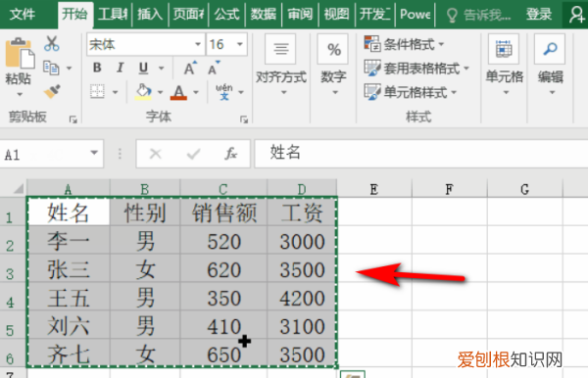
Task: Open the font color dropdown arrow
Action: [196, 92]
